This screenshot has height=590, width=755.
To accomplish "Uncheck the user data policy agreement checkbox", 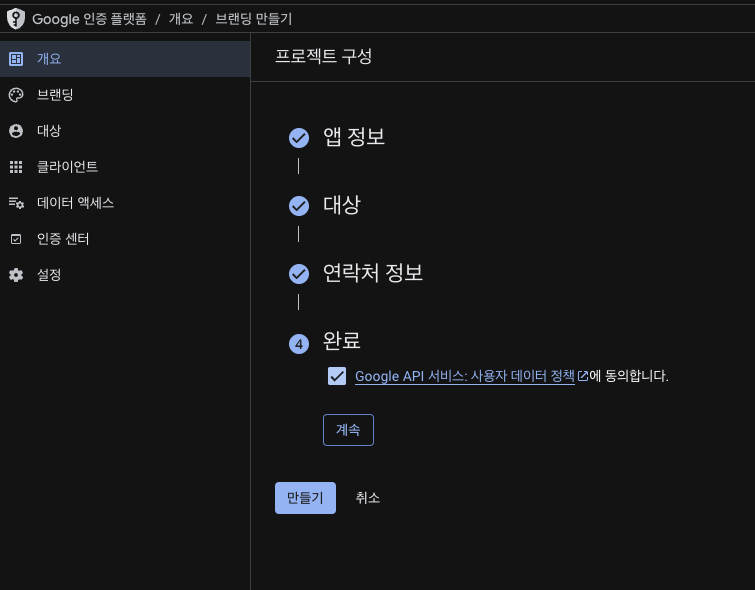I will pyautogui.click(x=337, y=376).
